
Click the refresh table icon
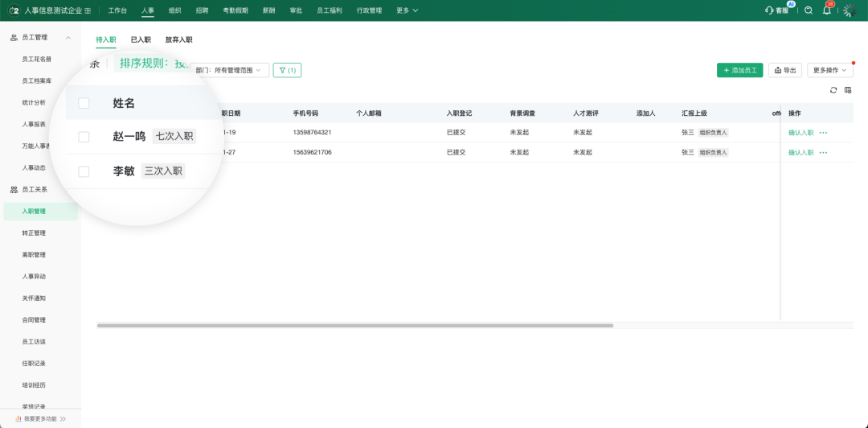click(x=833, y=90)
